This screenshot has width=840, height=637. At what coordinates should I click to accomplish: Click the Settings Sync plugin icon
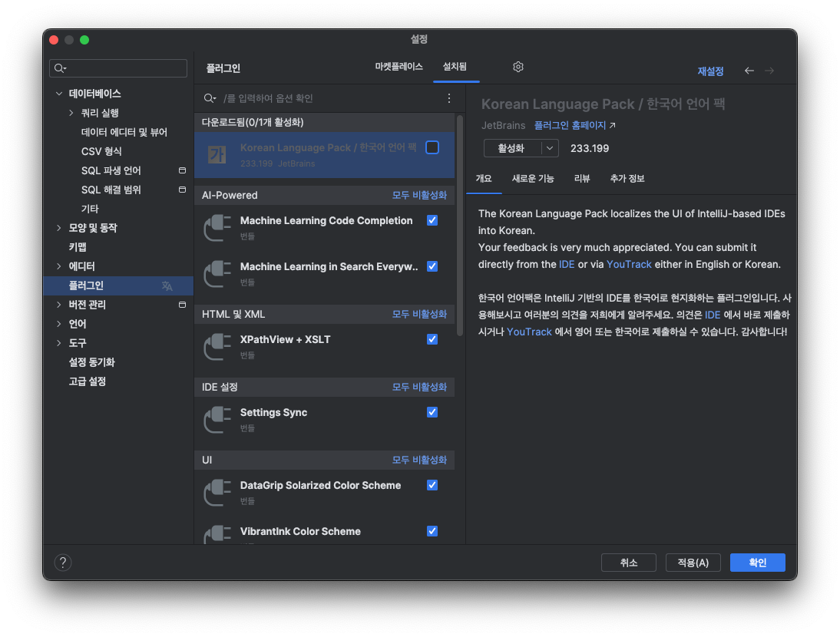[x=217, y=420]
